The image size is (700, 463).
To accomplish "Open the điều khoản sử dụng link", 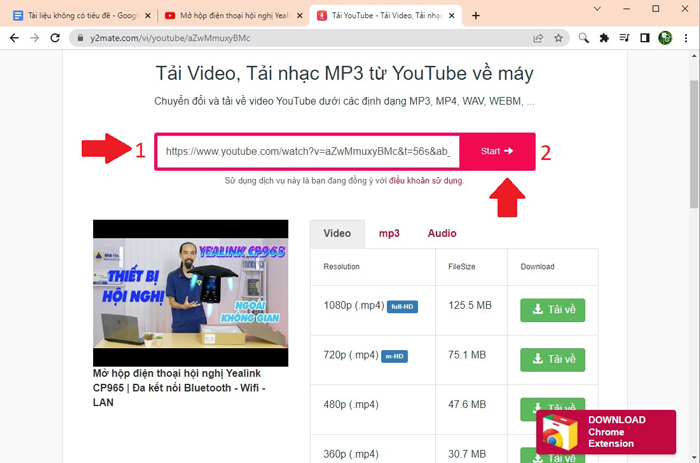I will tap(426, 181).
